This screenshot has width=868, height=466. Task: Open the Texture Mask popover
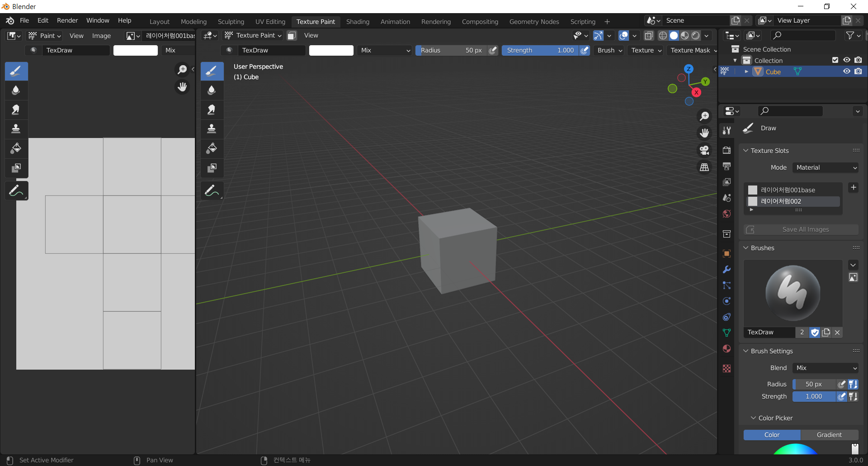(693, 50)
